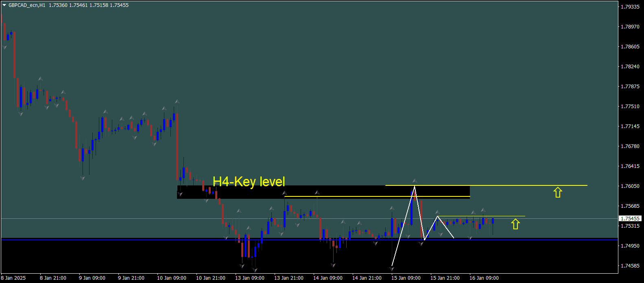
Task: Select the short yellow line inside black rectangle
Action: click(x=366, y=196)
